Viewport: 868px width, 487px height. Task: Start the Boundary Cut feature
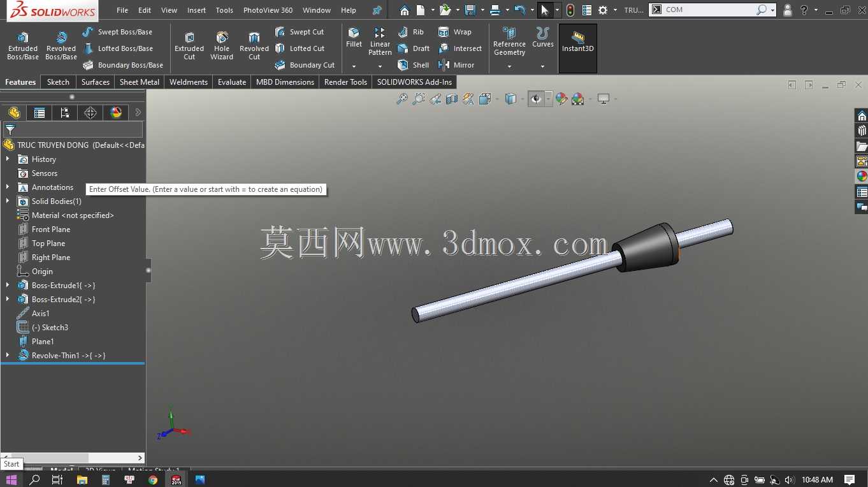click(x=305, y=65)
